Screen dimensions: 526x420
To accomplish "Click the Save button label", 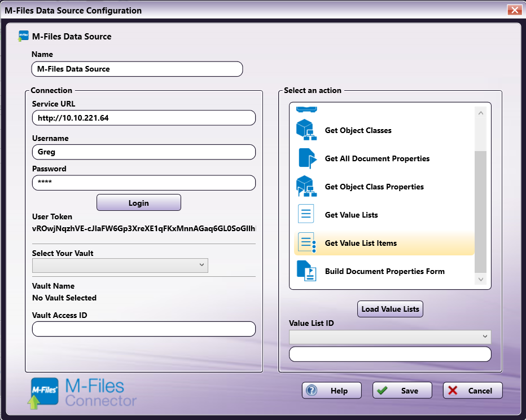I will click(x=409, y=391).
